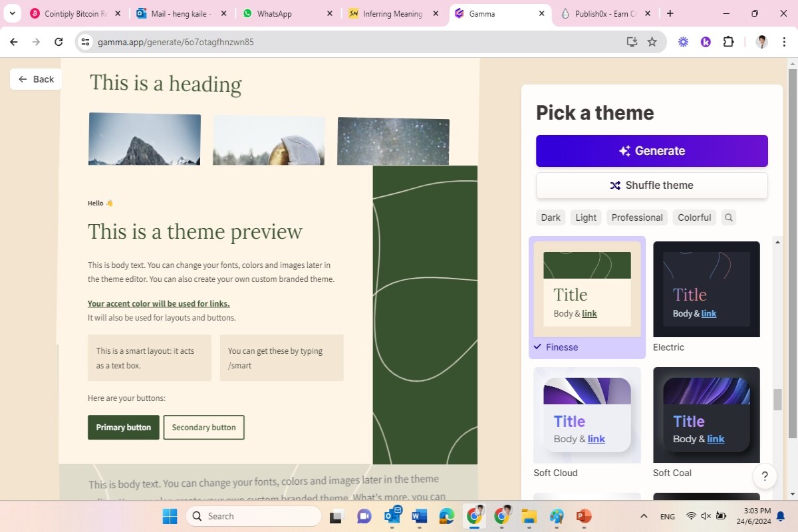Open the browser extensions puzzle icon

(728, 42)
